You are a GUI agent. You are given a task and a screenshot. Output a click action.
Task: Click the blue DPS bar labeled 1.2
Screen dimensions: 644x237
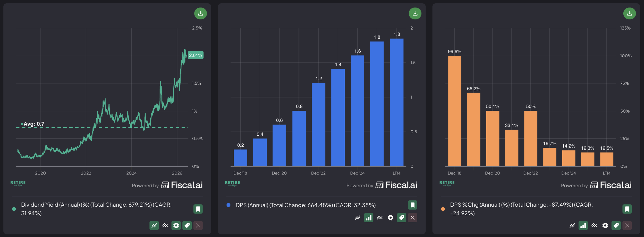[x=319, y=125]
